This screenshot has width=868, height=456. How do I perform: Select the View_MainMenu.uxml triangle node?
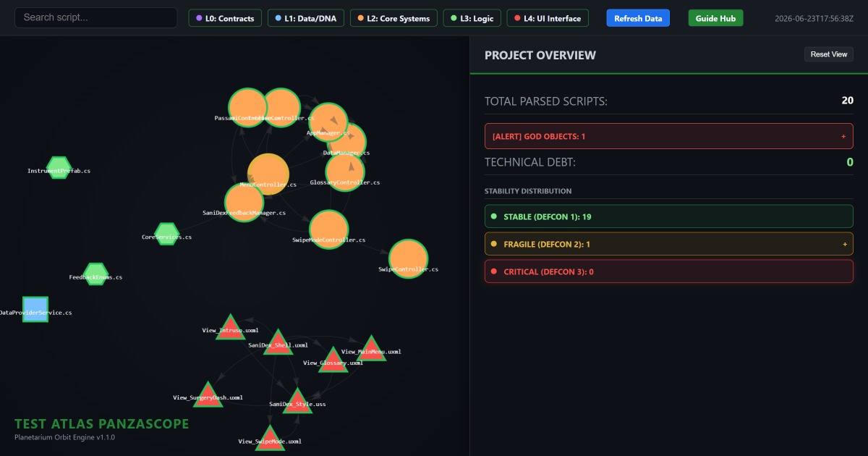(x=371, y=348)
